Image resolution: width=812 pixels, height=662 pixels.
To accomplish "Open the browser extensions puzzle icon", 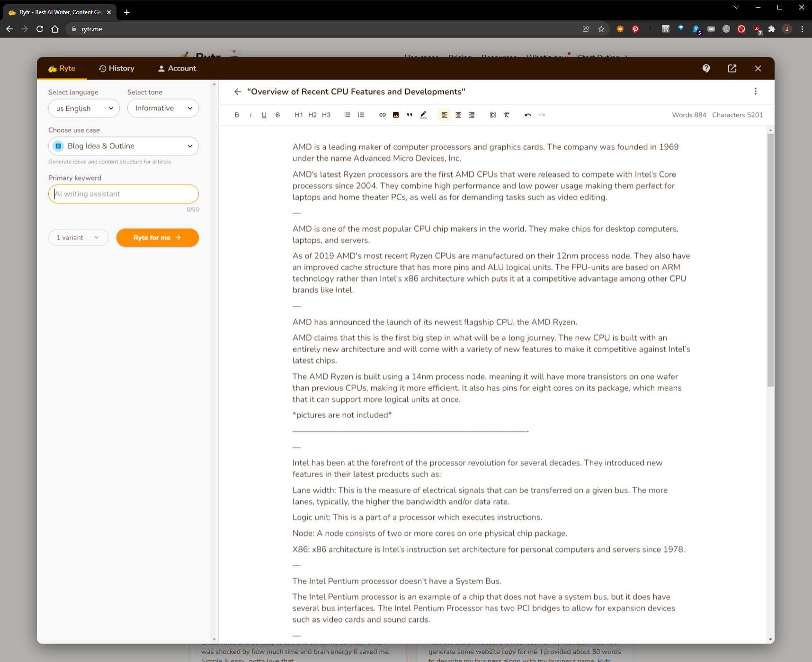I will coord(772,29).
